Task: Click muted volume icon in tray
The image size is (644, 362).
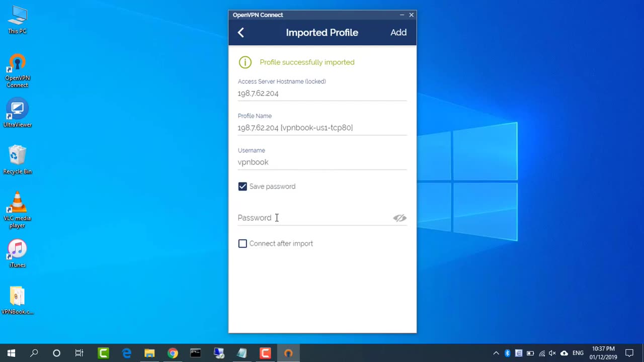Action: click(x=552, y=353)
